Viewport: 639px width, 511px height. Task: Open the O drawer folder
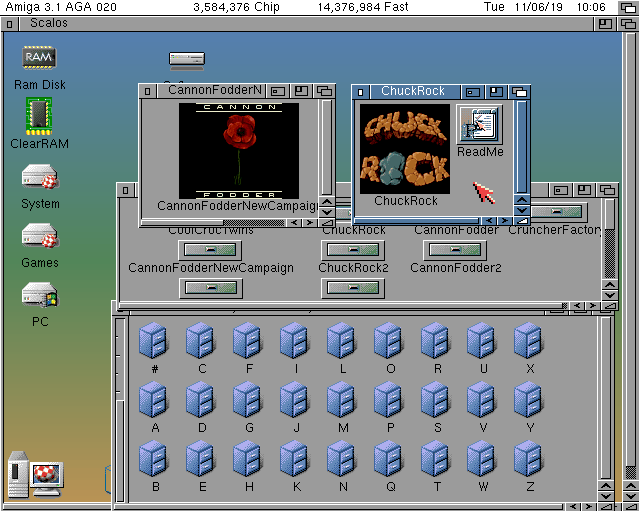tap(388, 340)
